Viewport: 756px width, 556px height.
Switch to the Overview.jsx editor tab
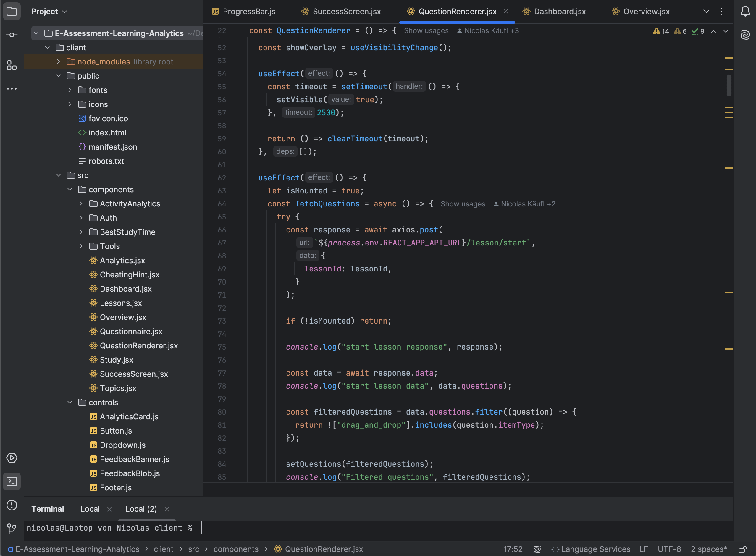[641, 12]
